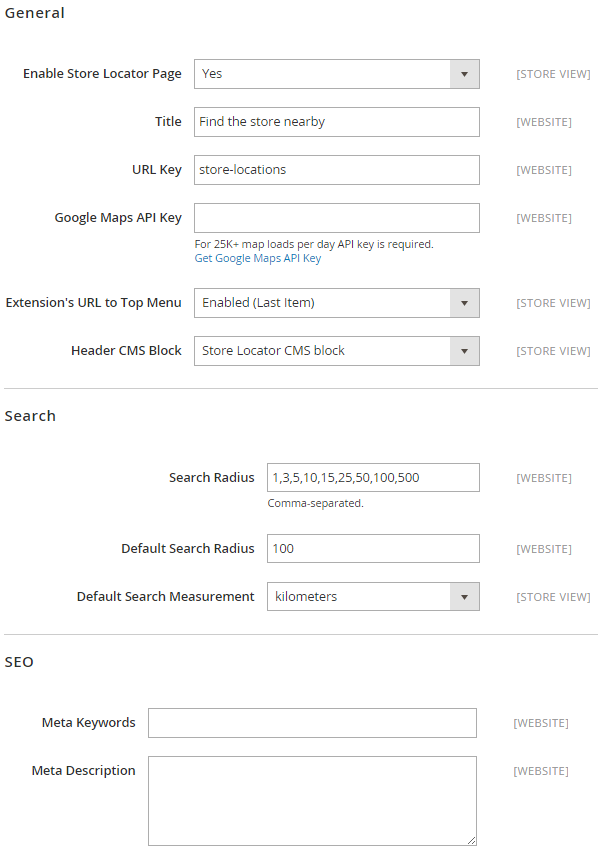Screen dimensions: 598x852
Task: Click the Enable Store Locator Page label
Action: click(x=102, y=74)
